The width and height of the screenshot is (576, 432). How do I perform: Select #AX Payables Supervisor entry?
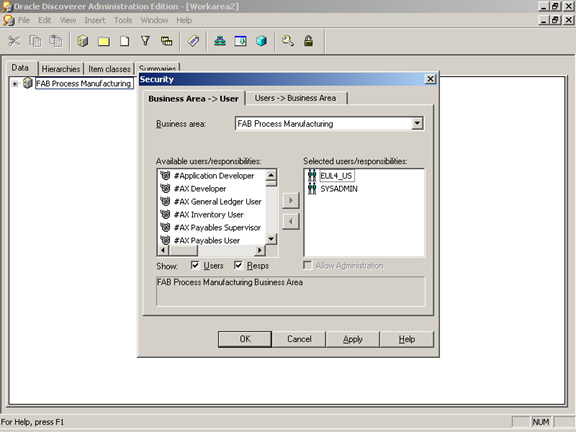217,227
